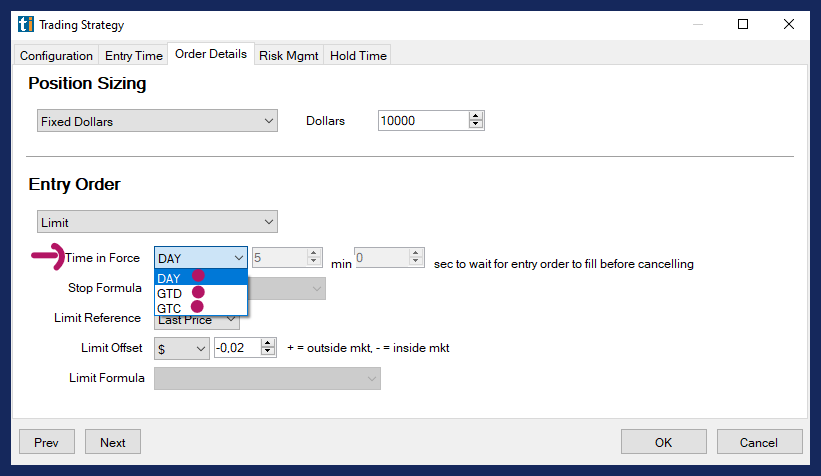Screen dimensions: 821x476
Task: Confirm settings with the OK button
Action: (x=663, y=442)
